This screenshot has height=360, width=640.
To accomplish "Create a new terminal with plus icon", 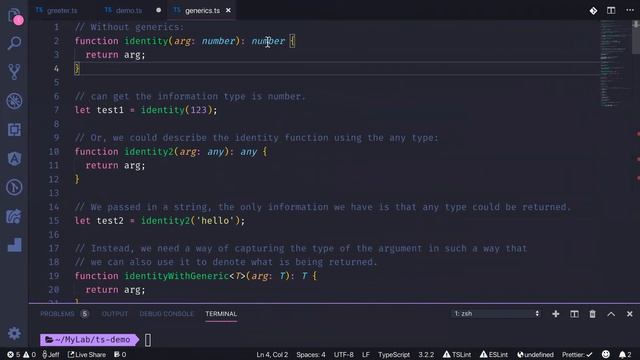I will pyautogui.click(x=556, y=314).
